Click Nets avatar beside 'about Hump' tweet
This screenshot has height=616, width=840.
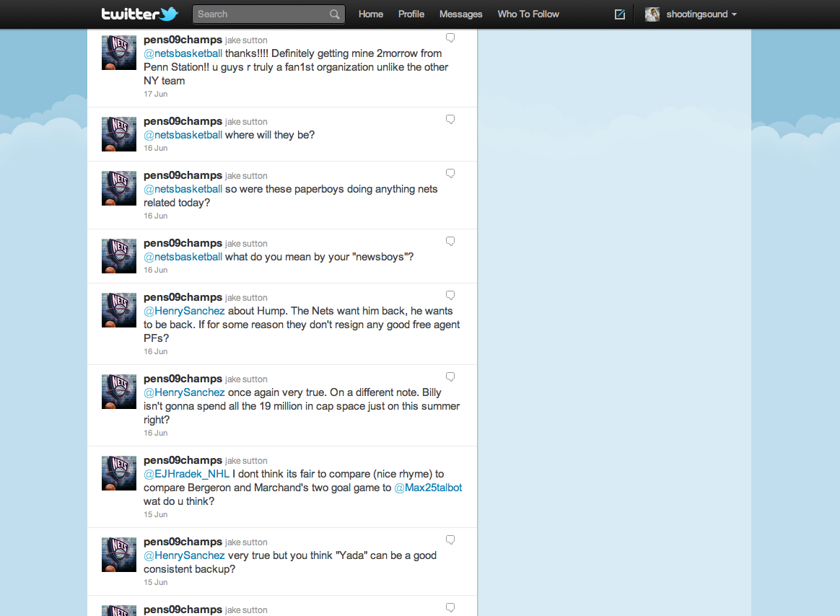coord(119,310)
